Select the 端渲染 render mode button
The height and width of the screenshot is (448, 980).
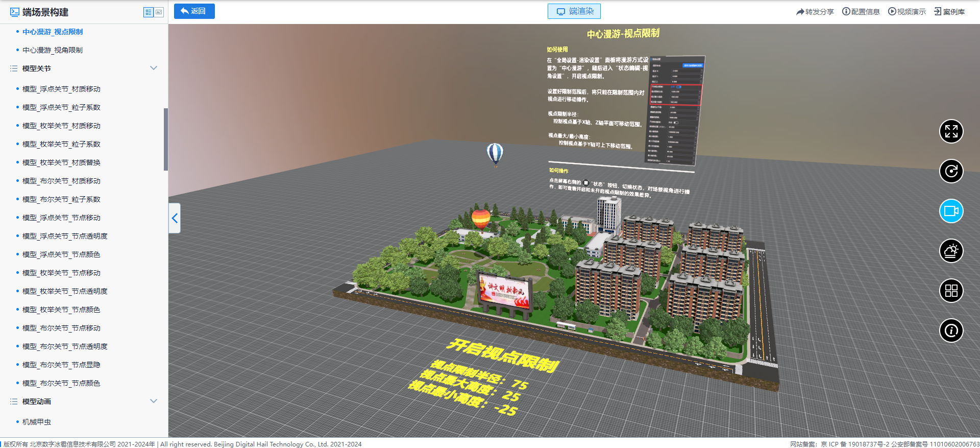pos(574,11)
